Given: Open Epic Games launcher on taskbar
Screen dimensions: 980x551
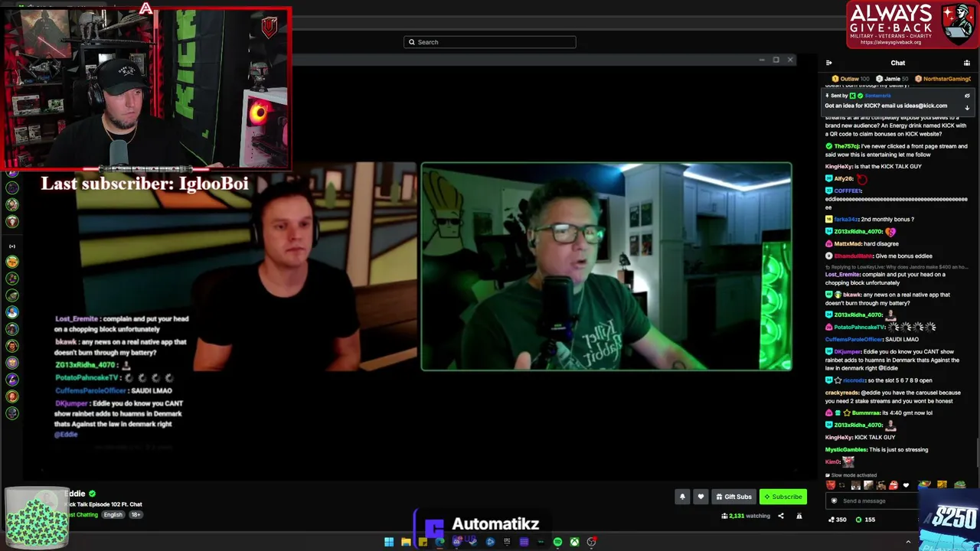Looking at the screenshot, I should 507,542.
